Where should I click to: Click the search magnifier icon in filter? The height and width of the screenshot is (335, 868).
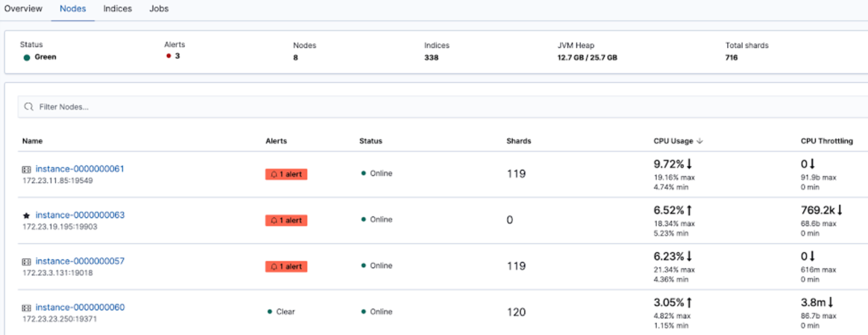click(28, 107)
